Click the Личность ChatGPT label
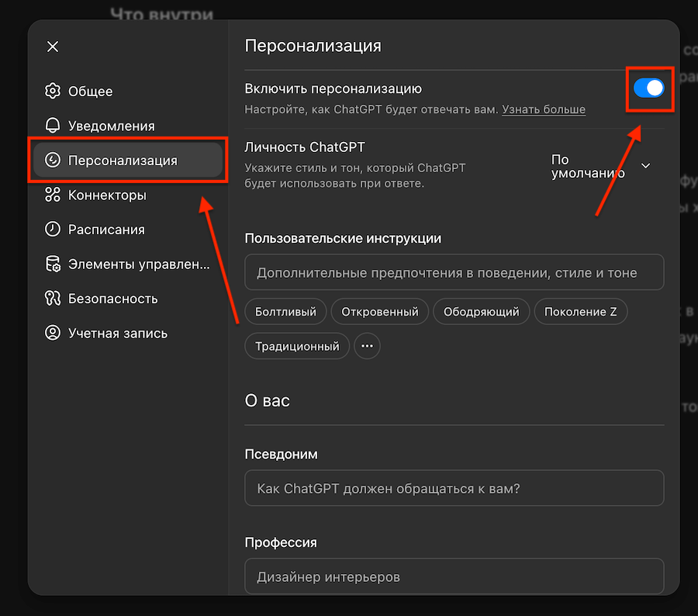Screen dimensions: 698x616 tap(305, 147)
